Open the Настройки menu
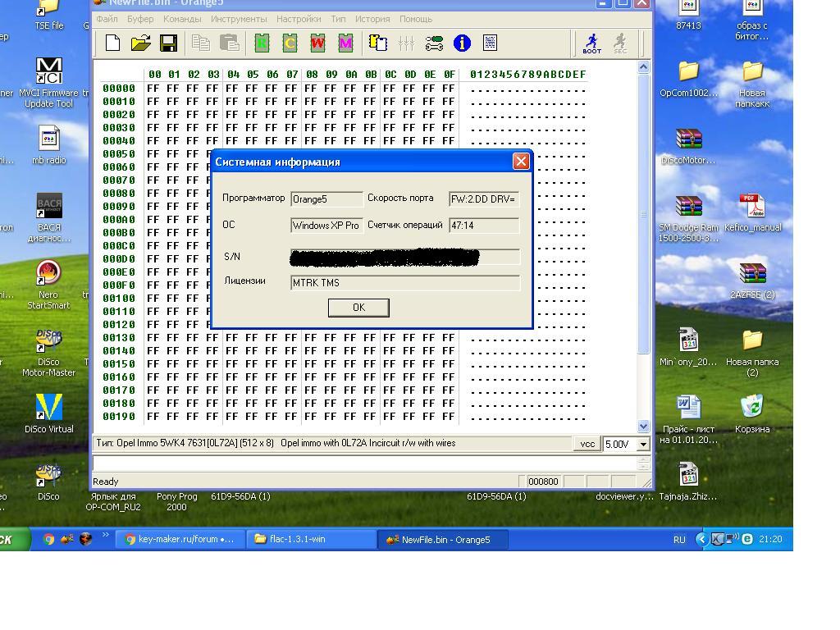840x630 pixels. [x=299, y=19]
